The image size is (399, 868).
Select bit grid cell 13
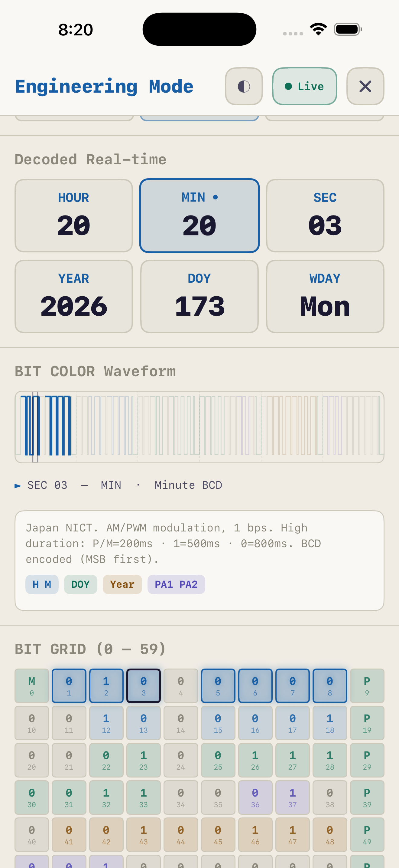click(x=143, y=723)
